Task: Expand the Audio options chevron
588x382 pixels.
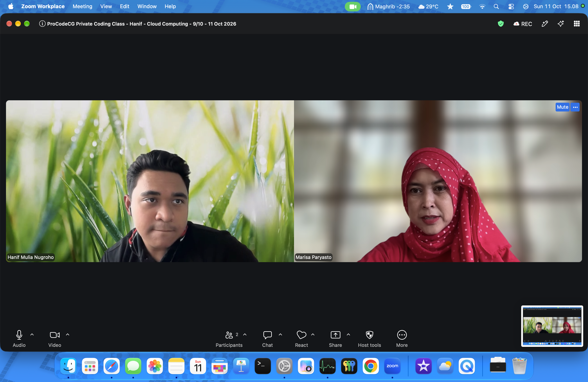Action: coord(32,335)
